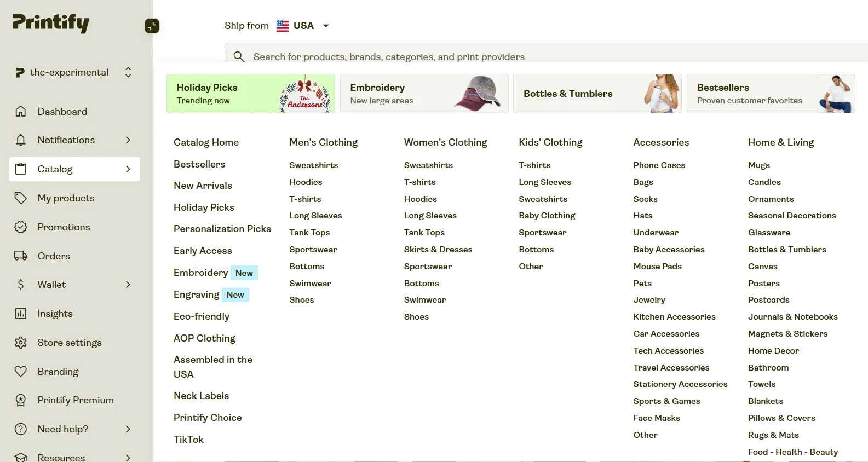
Task: Click the Wallet dollar icon
Action: click(20, 285)
